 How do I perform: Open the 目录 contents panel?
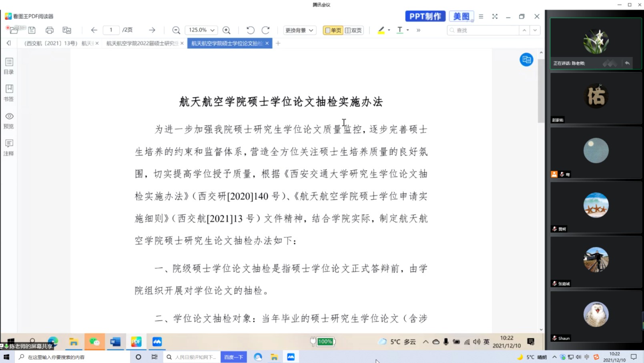coord(9,66)
